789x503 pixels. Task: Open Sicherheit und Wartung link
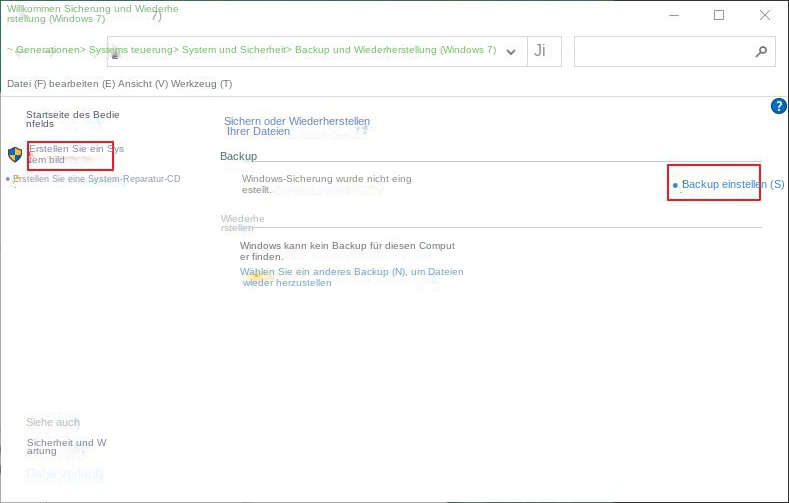click(66, 446)
